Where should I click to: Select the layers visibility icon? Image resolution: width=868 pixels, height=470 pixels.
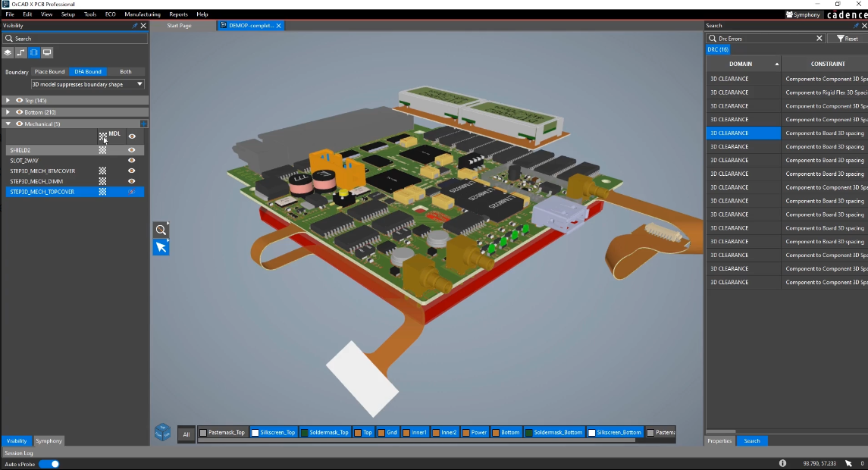coord(8,53)
